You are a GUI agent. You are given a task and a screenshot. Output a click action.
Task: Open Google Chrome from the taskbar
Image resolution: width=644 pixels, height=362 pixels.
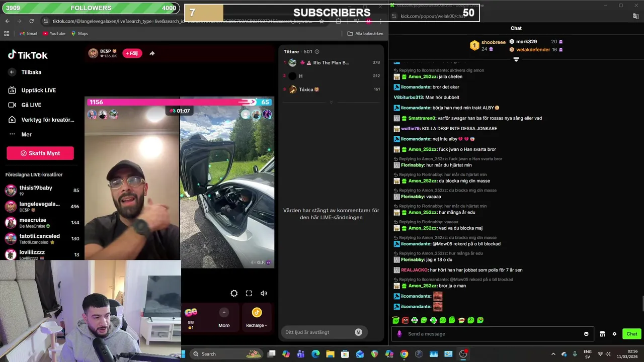(404, 354)
